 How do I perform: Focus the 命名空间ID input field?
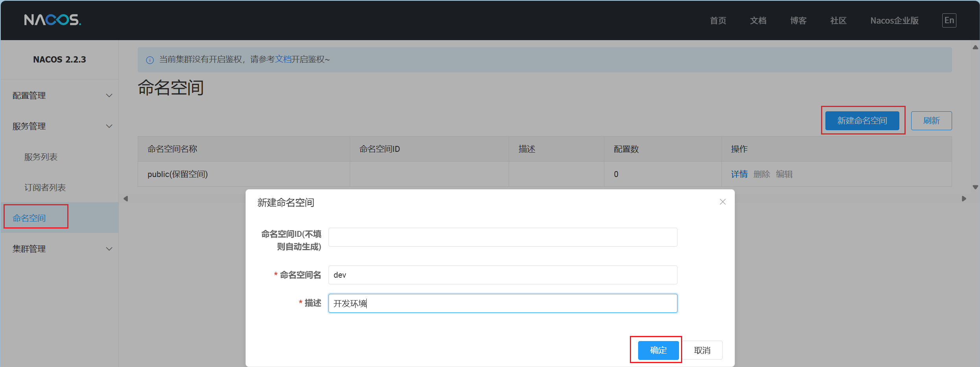point(503,237)
